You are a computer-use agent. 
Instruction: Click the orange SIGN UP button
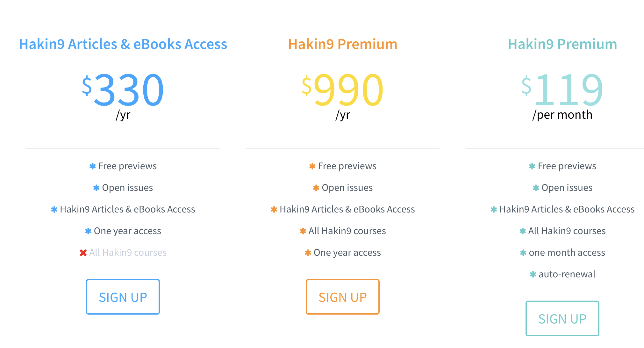(342, 297)
